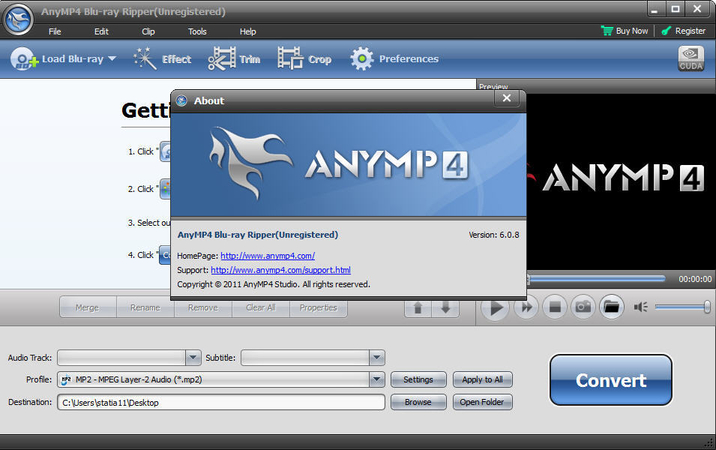Close the About dialog
This screenshot has width=716, height=450.
point(506,98)
